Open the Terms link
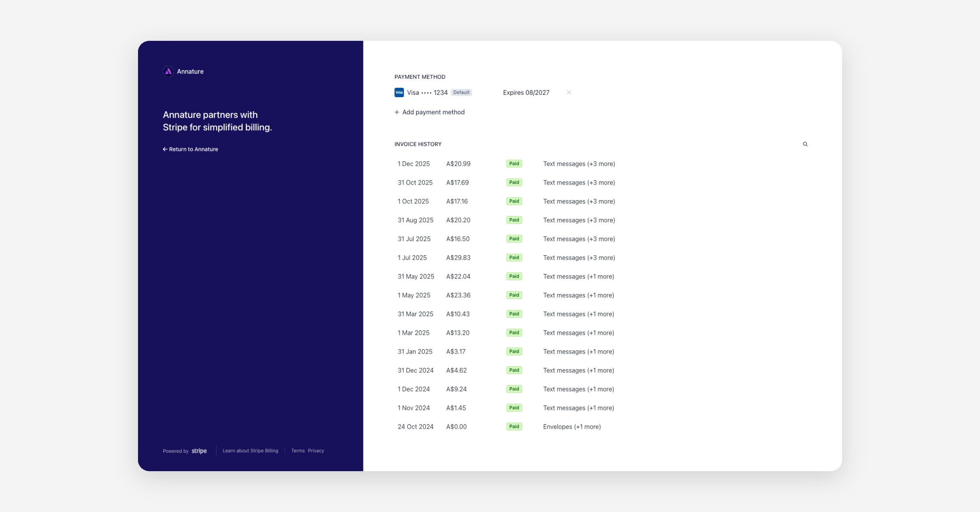 298,451
